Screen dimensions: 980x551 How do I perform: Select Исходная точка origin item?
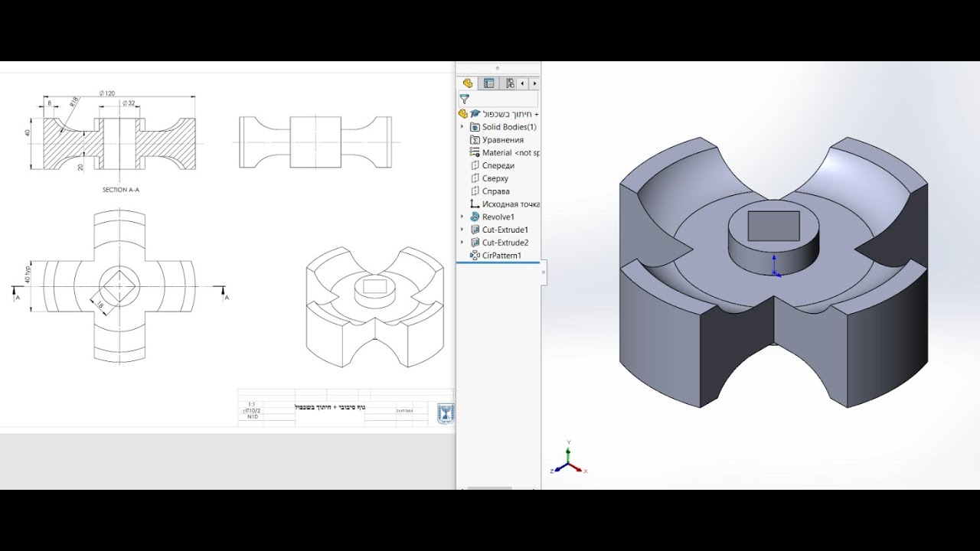511,204
